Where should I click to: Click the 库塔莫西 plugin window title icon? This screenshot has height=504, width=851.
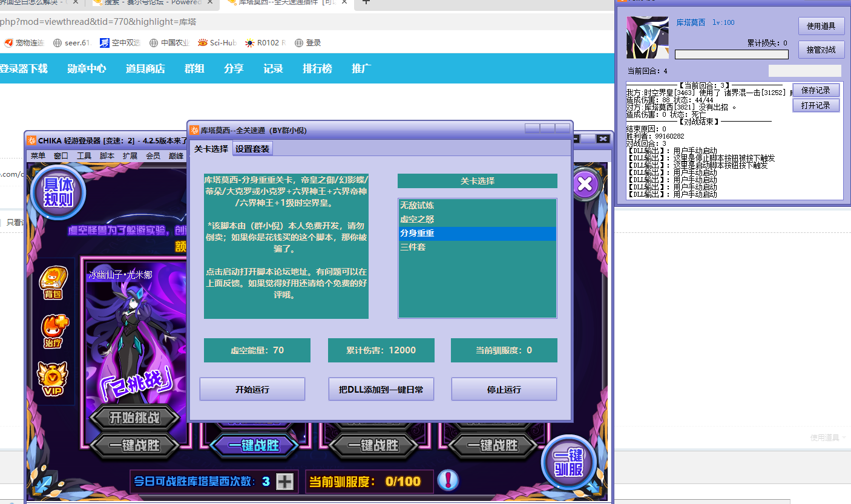click(195, 130)
